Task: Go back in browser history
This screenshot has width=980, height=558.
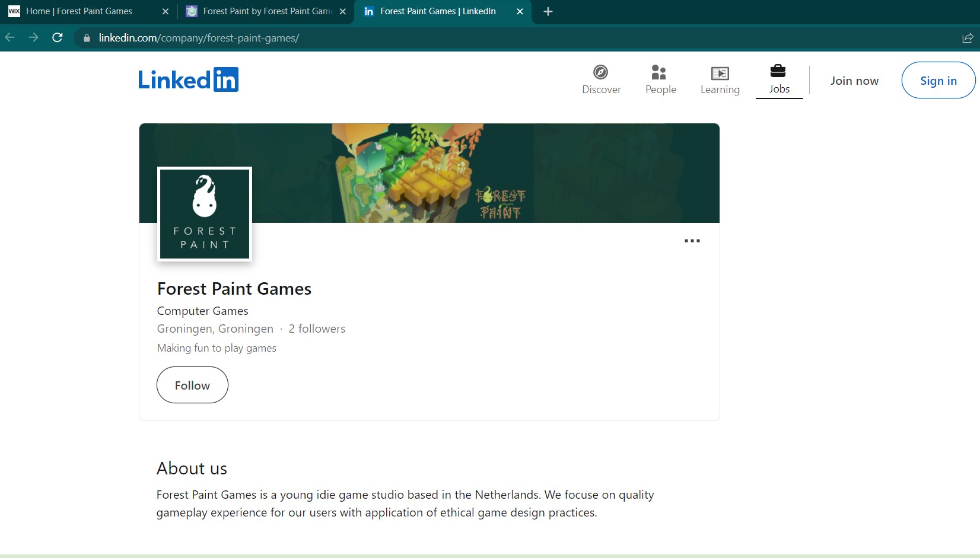Action: click(x=10, y=38)
